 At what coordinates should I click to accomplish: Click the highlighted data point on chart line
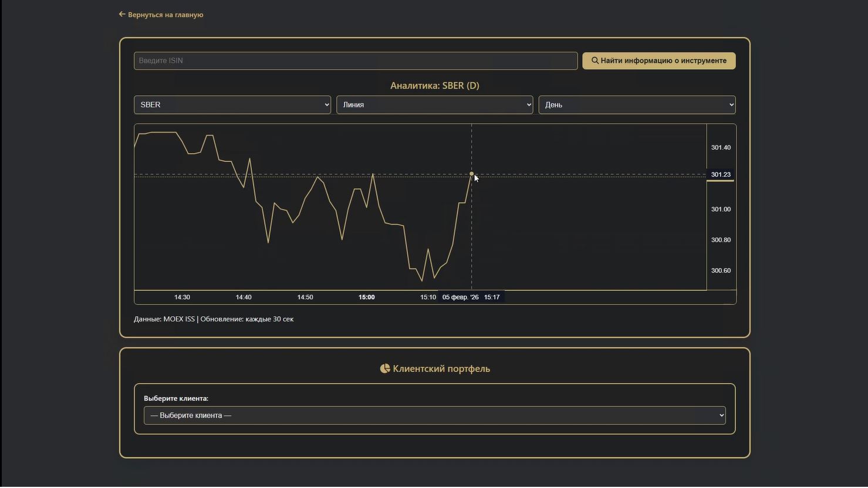click(471, 174)
